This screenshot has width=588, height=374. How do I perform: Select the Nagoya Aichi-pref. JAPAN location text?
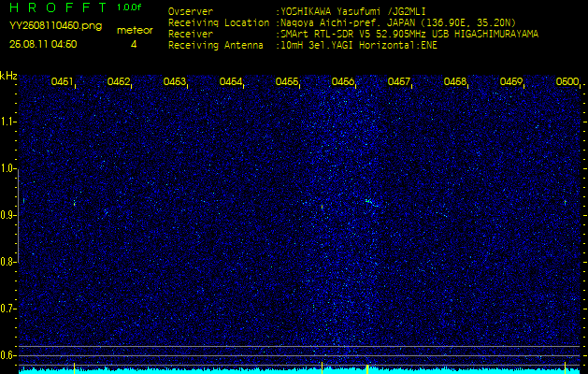pyautogui.click(x=398, y=22)
